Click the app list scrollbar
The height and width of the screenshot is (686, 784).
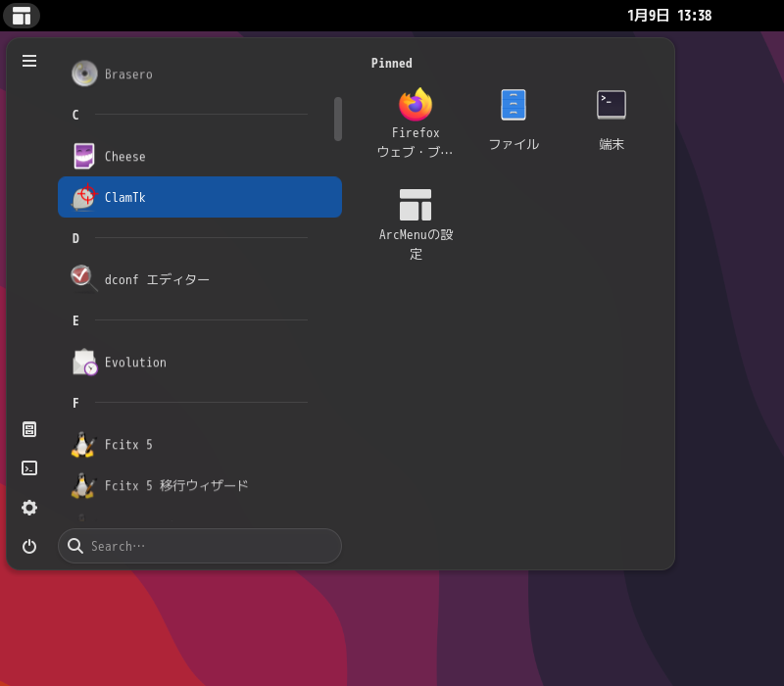pyautogui.click(x=338, y=119)
